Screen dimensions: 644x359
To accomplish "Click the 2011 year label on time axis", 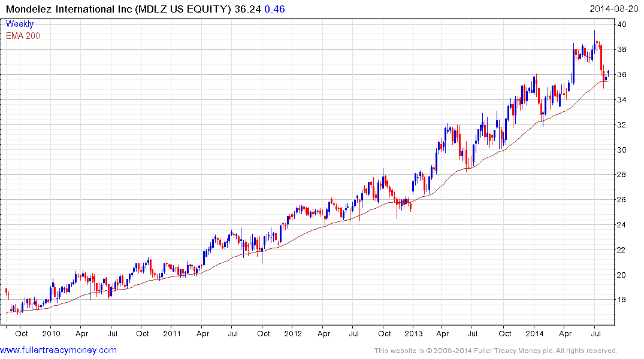I will click(172, 333).
